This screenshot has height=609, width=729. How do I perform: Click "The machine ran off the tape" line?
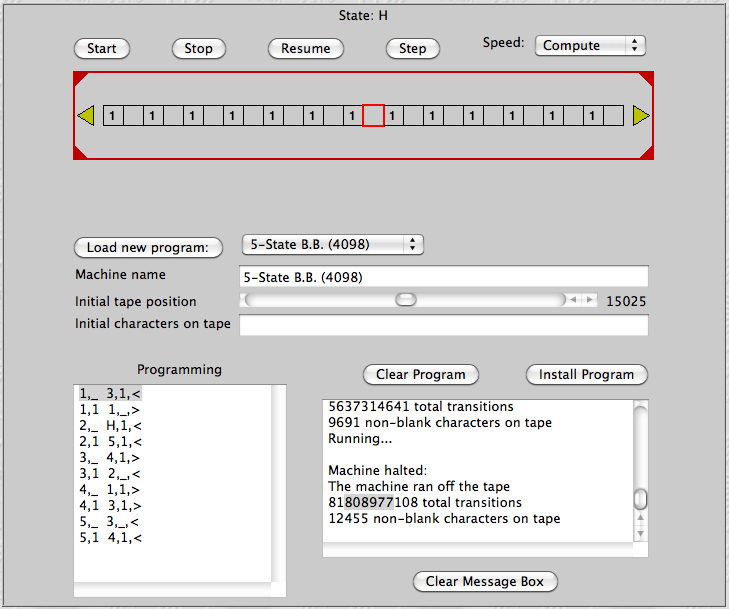pos(419,487)
